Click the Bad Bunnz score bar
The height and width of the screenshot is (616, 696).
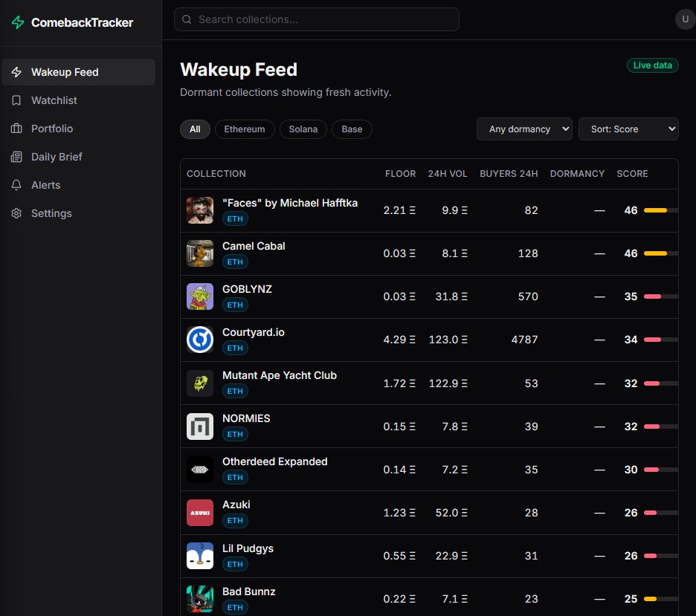661,599
